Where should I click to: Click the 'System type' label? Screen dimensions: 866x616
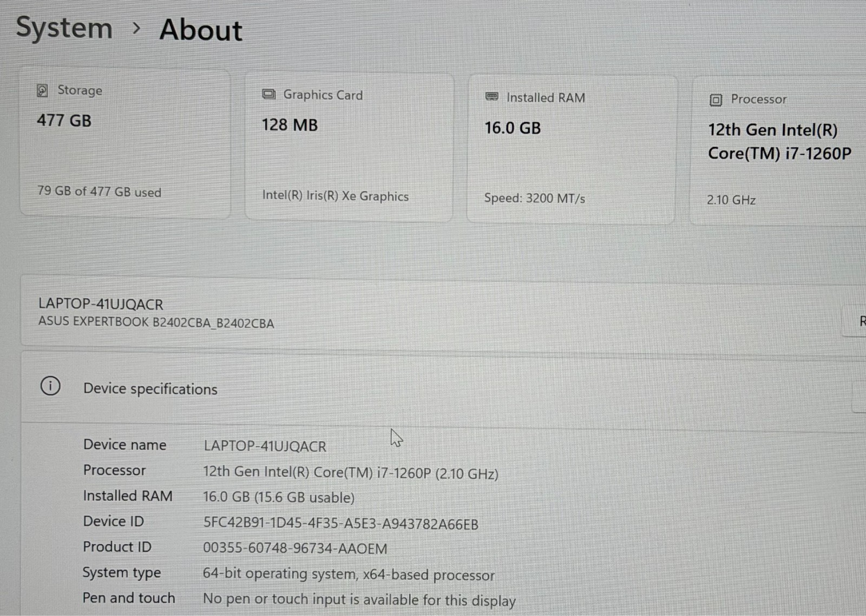(122, 573)
